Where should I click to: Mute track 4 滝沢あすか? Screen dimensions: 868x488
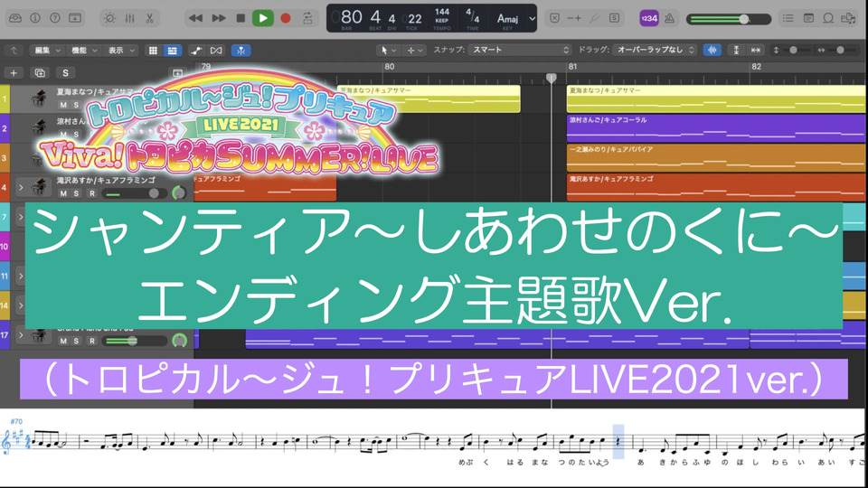pos(63,193)
